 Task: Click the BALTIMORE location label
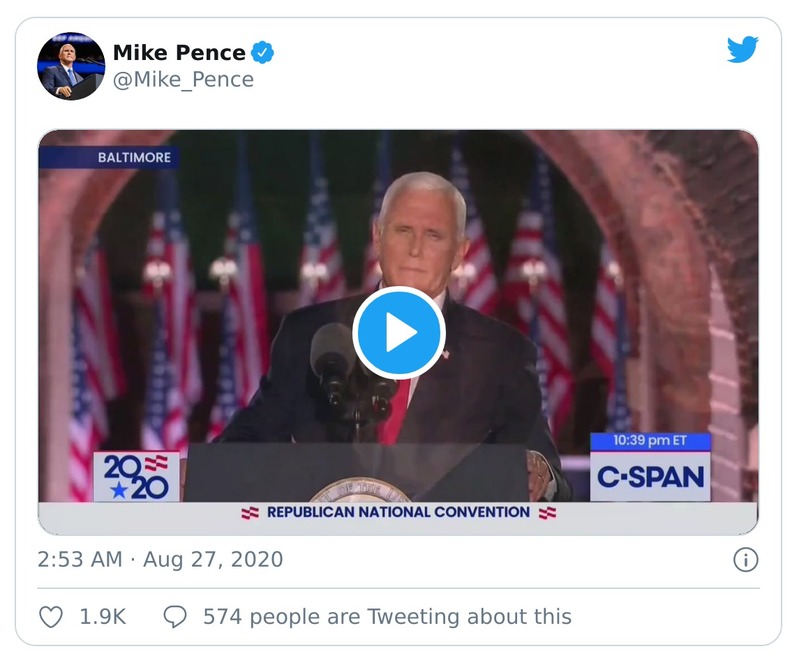134,157
